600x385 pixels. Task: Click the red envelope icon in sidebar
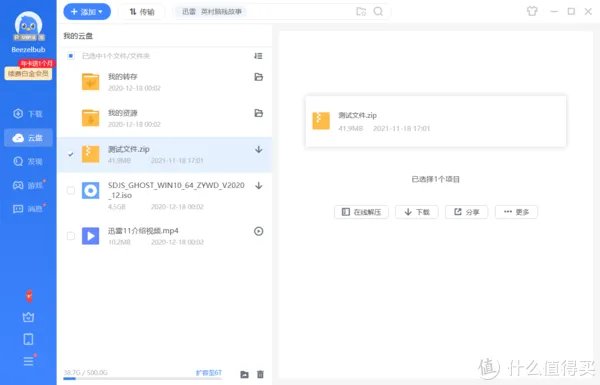tap(29, 296)
